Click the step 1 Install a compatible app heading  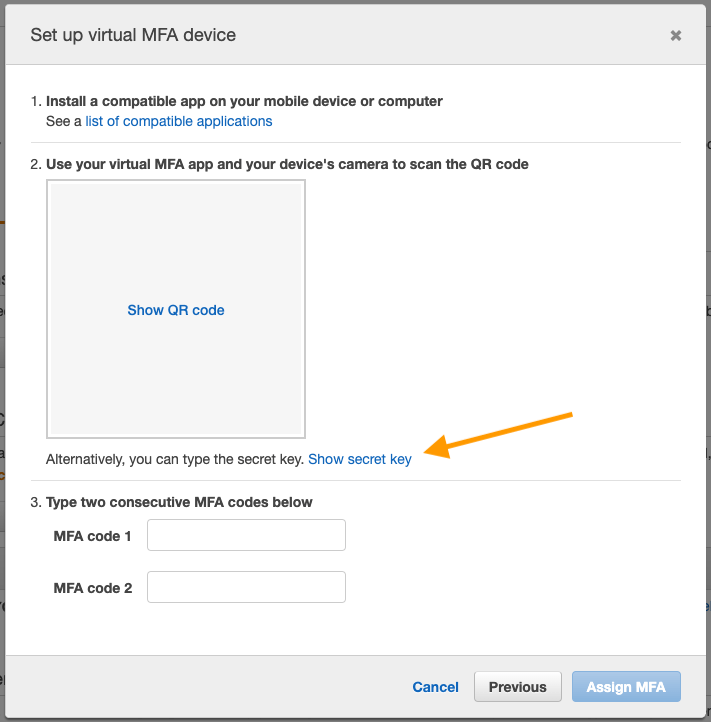click(x=244, y=101)
